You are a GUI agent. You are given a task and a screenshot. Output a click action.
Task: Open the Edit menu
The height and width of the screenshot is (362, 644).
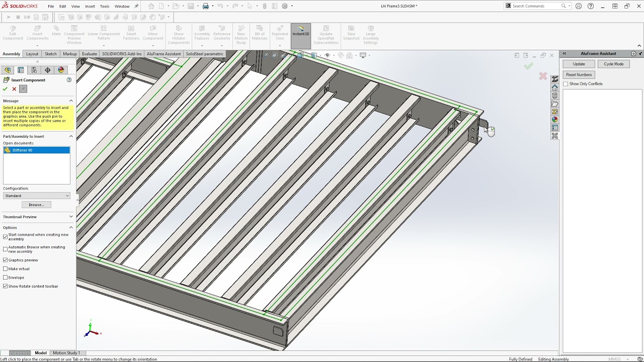62,6
